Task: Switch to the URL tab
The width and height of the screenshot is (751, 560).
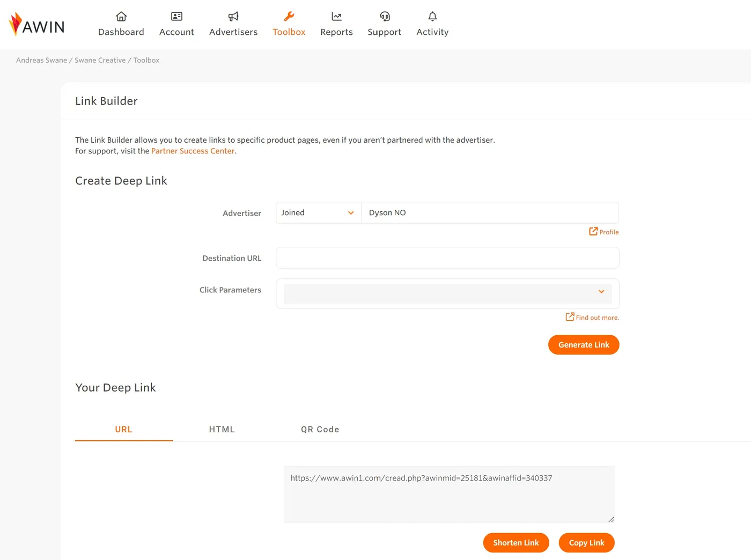Action: click(x=124, y=429)
